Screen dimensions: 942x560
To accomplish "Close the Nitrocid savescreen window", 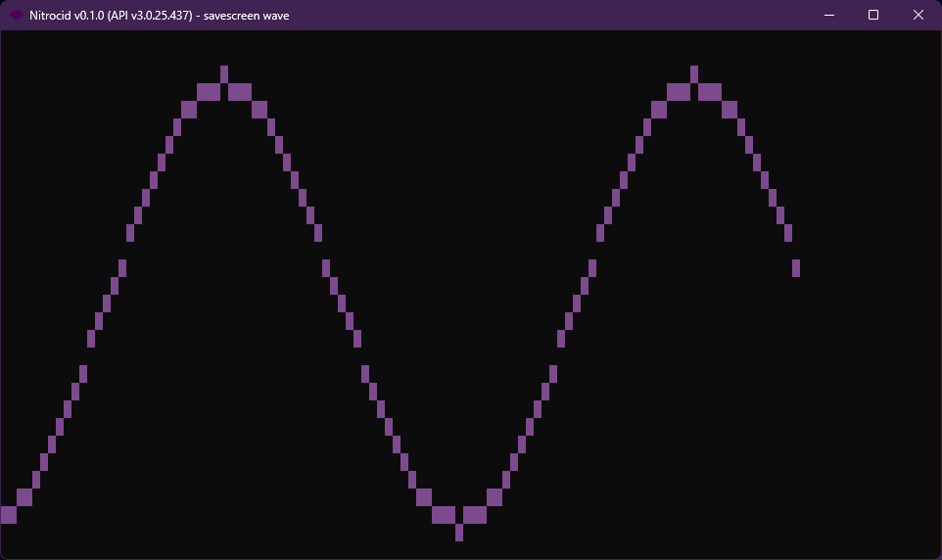I will [918, 16].
